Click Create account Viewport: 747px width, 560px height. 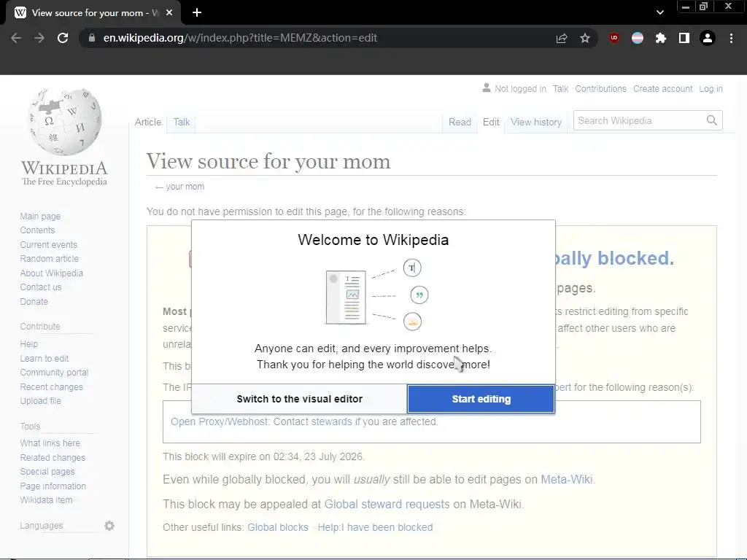pyautogui.click(x=662, y=88)
